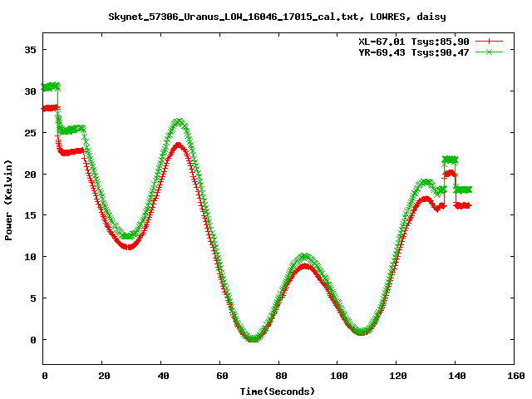This screenshot has width=532, height=399.
Task: Click x-axis tick label 100
Action: (x=339, y=376)
